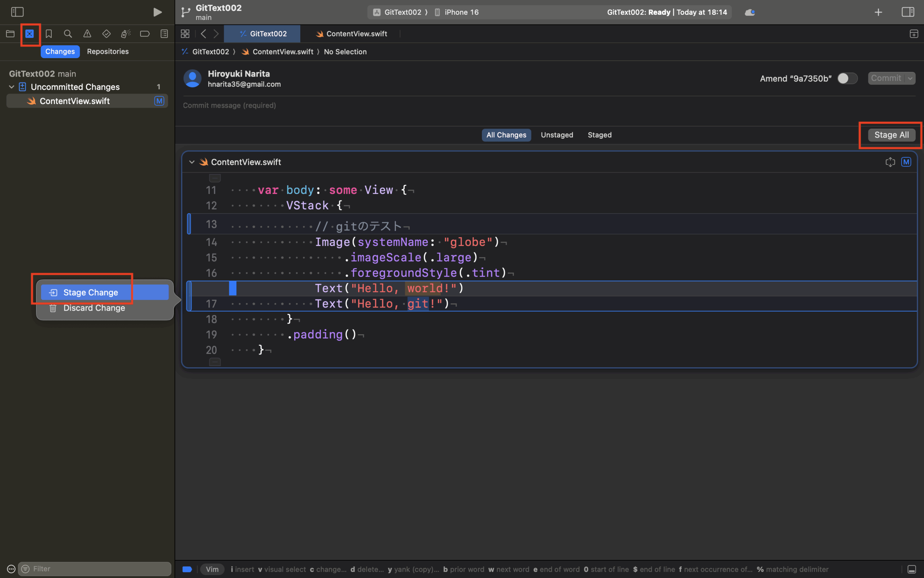Image resolution: width=924 pixels, height=578 pixels.
Task: Click the filter icon in Filter field
Action: pyautogui.click(x=26, y=569)
